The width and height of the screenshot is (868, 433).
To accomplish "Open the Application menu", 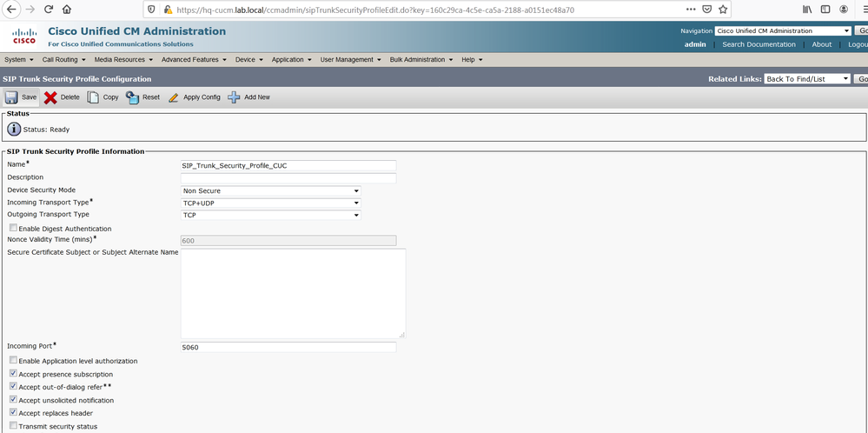I will (x=291, y=60).
